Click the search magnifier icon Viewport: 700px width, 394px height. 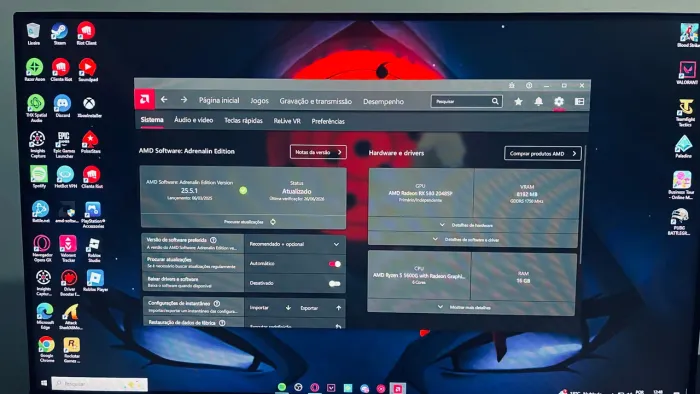(x=495, y=101)
